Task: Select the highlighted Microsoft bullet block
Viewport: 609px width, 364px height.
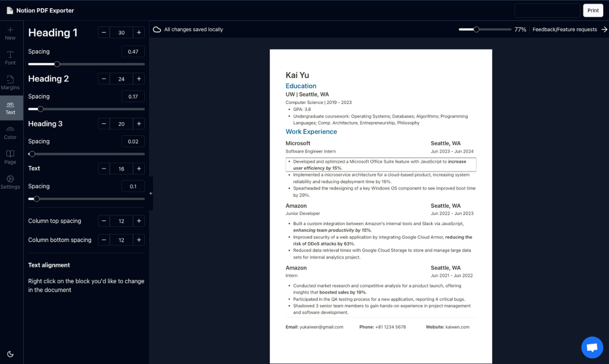Action: click(381, 165)
